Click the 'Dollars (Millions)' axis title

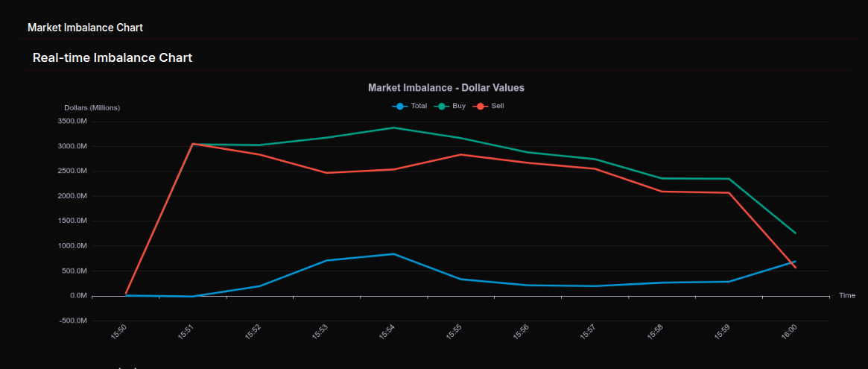click(x=92, y=108)
